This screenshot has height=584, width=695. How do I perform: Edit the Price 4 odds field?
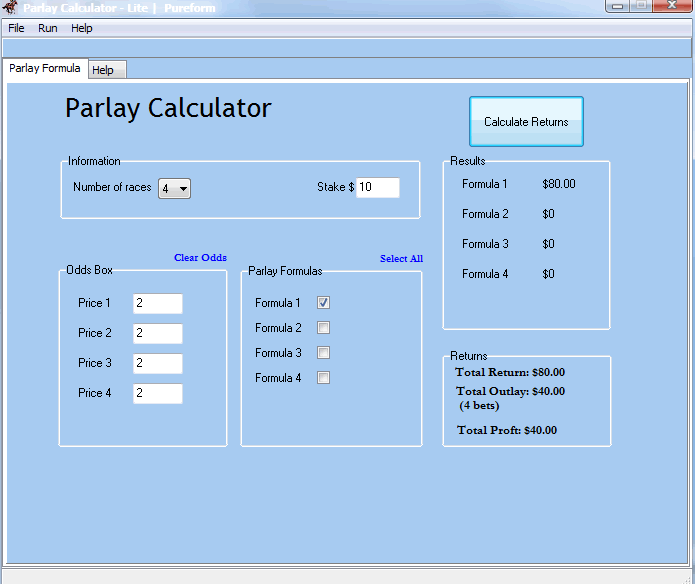(x=158, y=393)
